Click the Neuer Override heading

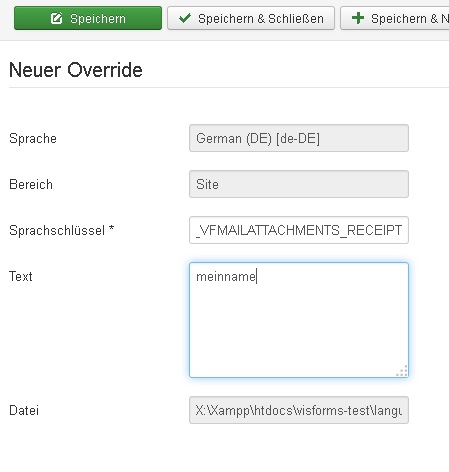click(76, 70)
